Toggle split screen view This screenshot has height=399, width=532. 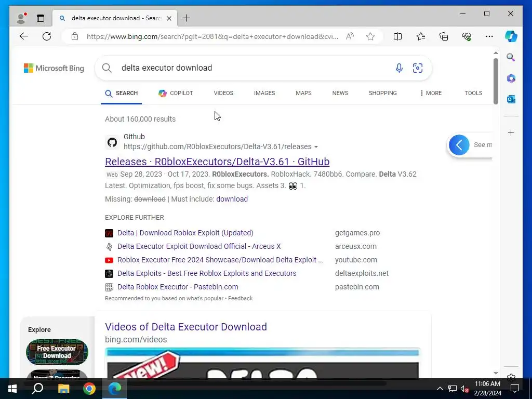(x=397, y=36)
